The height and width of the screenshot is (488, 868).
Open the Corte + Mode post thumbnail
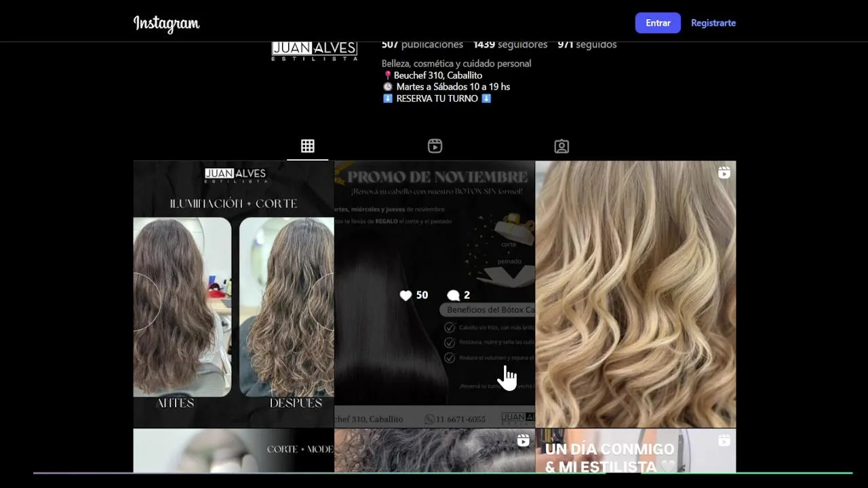233,451
